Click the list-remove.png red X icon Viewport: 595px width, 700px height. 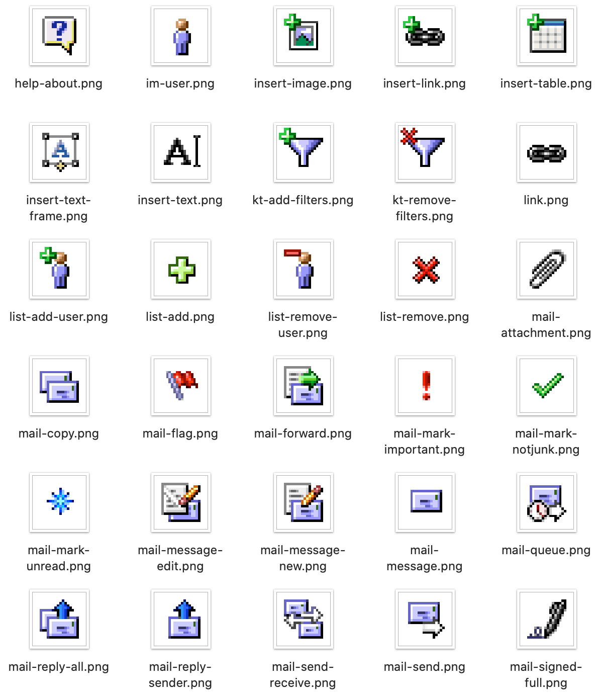(x=425, y=269)
